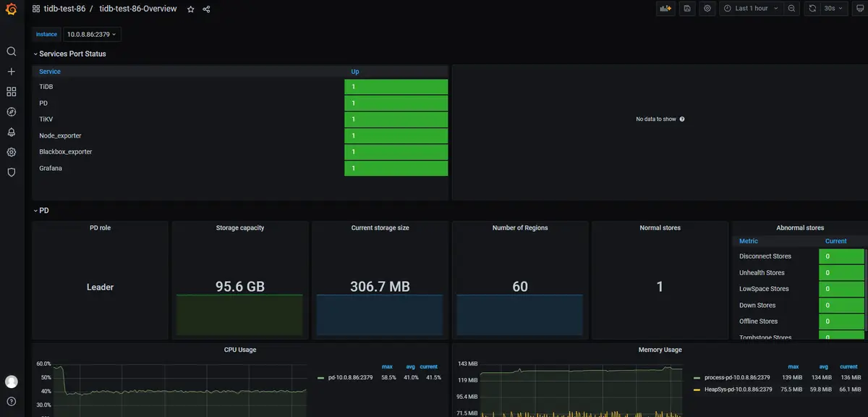Screen dimensions: 868x417
Task: Zoom out time range magnifier icon
Action: tap(792, 9)
